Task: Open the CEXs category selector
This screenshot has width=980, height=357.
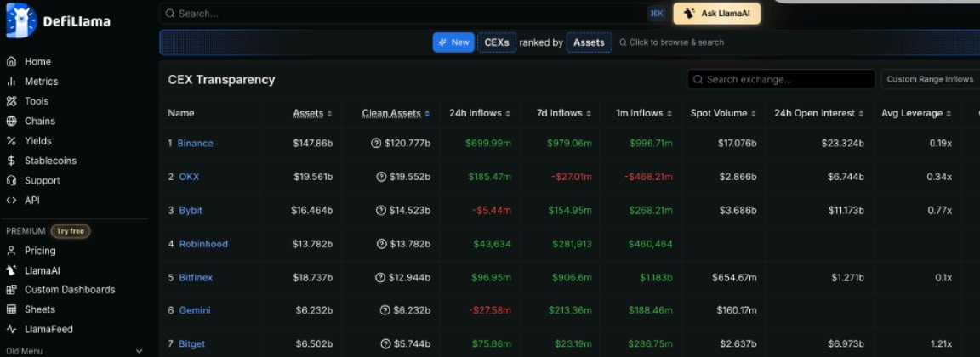Action: click(x=496, y=42)
